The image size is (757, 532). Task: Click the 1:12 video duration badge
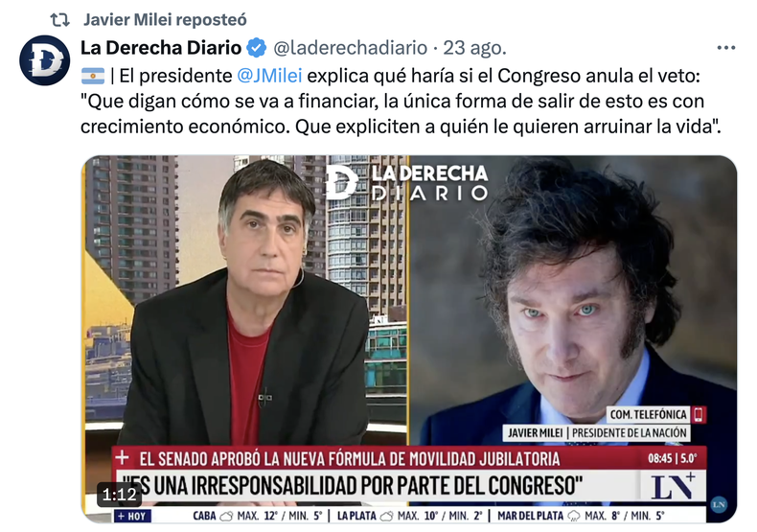pyautogui.click(x=119, y=495)
